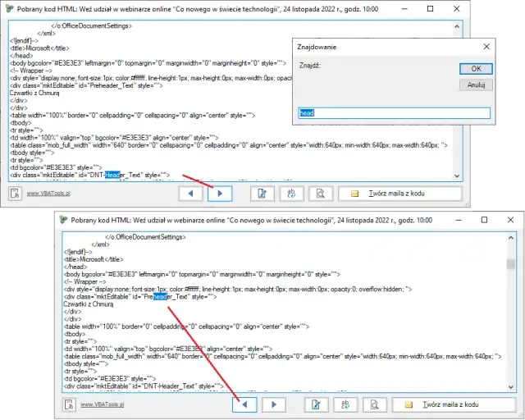Click edit document icon in lower toolbar

pyautogui.click(x=316, y=404)
